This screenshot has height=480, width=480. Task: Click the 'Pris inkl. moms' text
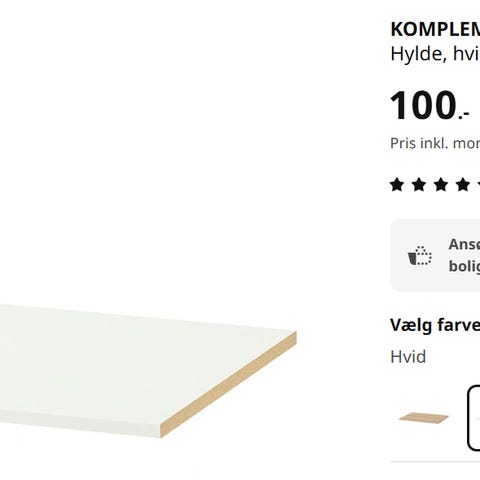435,143
